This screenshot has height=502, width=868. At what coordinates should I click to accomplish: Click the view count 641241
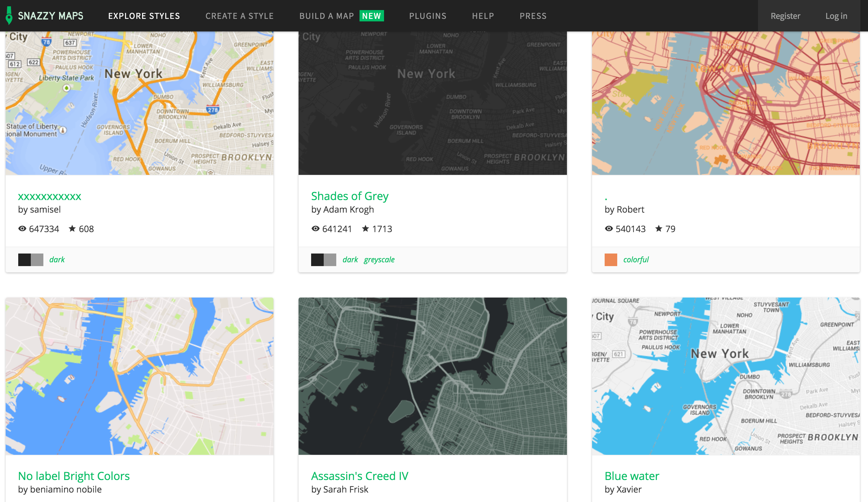[x=337, y=229]
